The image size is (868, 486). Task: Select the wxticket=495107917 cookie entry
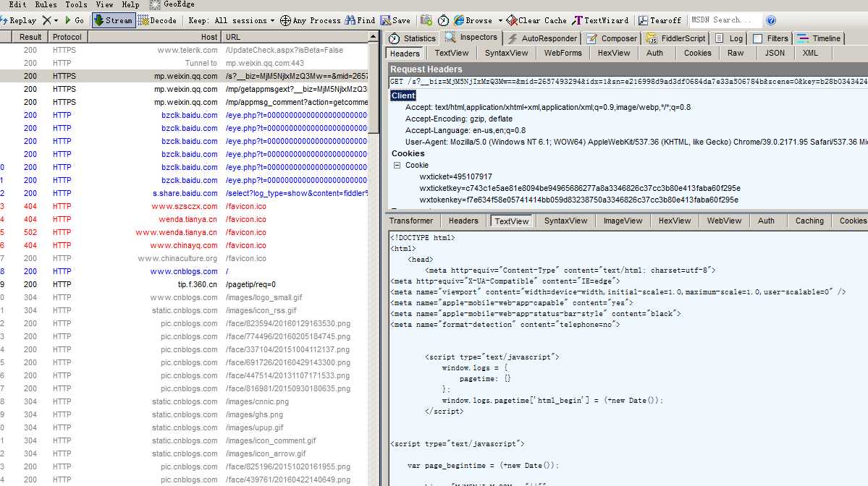point(455,177)
